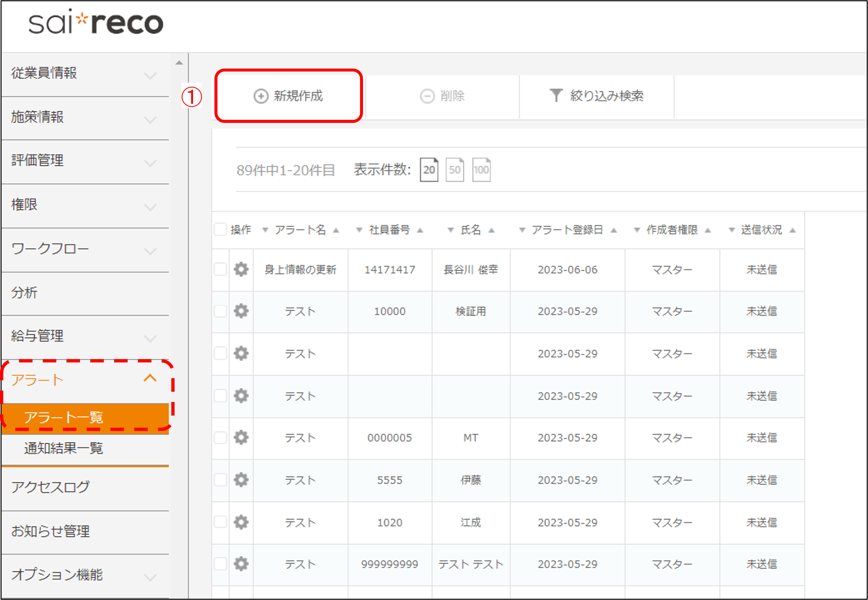
Task: Sort 送信状況 column descending arrow
Action: click(x=732, y=230)
